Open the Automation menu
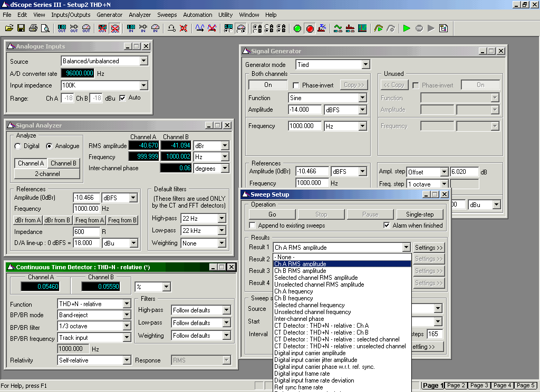Viewport: 540px width, 392px height. pyautogui.click(x=198, y=15)
